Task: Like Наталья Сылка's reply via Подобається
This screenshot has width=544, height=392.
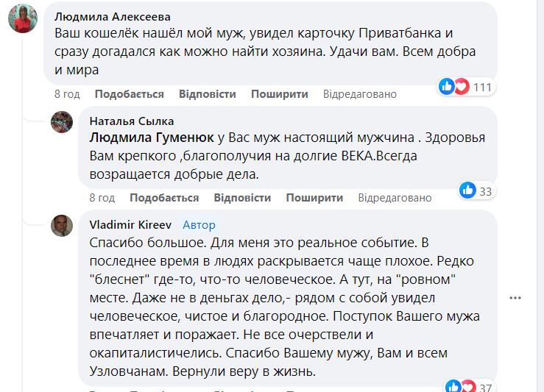Action: (164, 198)
